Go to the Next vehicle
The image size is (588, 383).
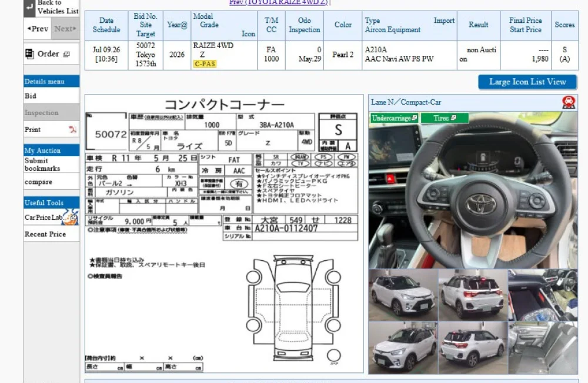pyautogui.click(x=65, y=28)
